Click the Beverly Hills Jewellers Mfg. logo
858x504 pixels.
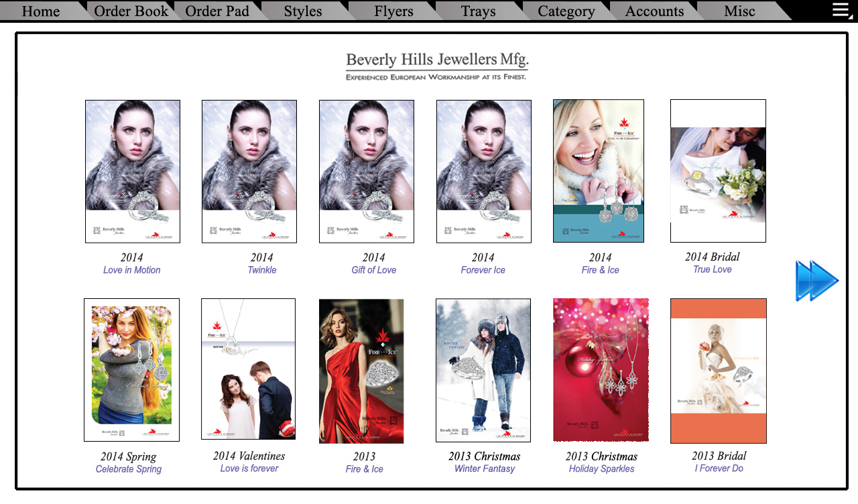tap(437, 66)
